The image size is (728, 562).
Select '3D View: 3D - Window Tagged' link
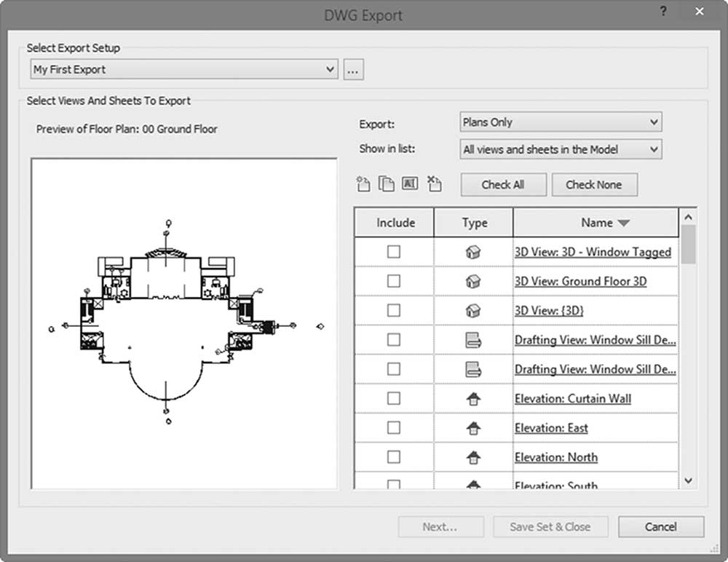[x=593, y=252]
